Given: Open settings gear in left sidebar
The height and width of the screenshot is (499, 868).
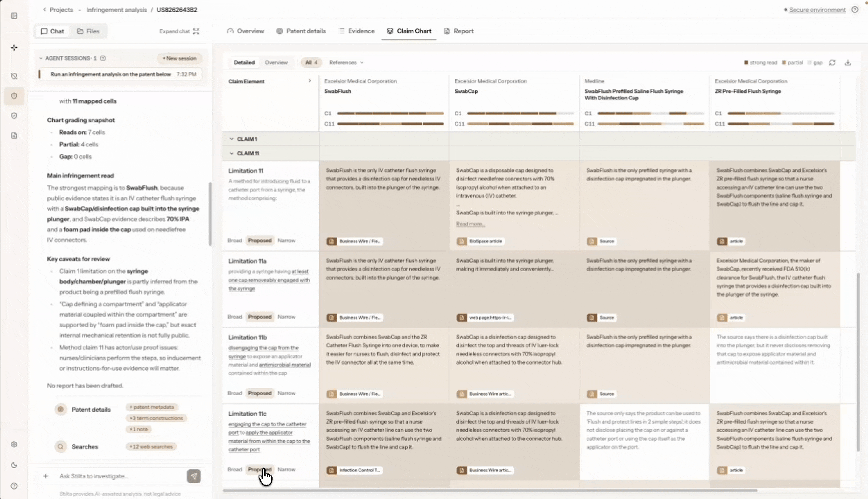Looking at the screenshot, I should pos(14,445).
